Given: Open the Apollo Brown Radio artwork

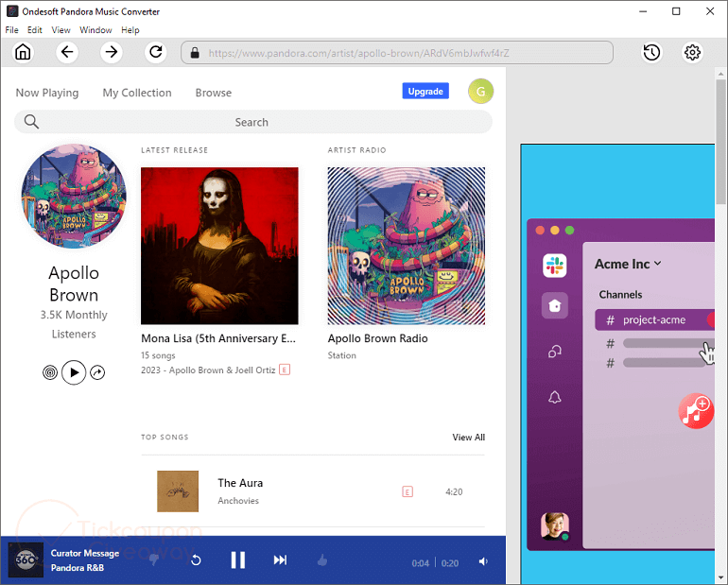Looking at the screenshot, I should (x=407, y=246).
